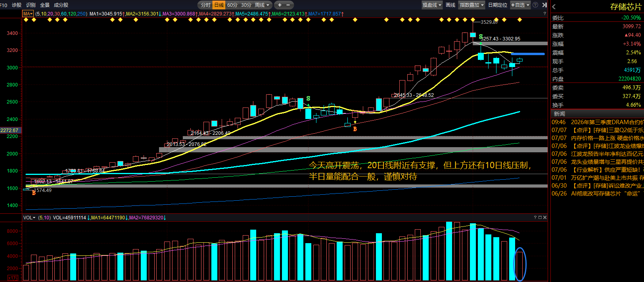Click the B buy signal near 1574.49
The height and width of the screenshot is (282, 644).
pyautogui.click(x=34, y=193)
